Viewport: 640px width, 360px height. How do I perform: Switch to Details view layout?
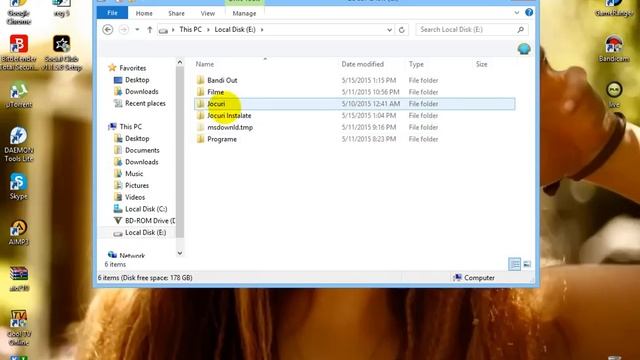point(514,264)
